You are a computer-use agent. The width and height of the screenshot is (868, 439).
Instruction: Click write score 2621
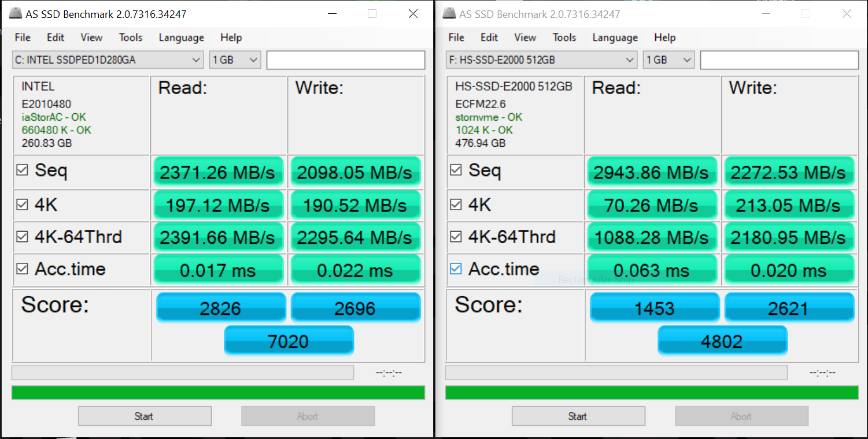point(789,307)
